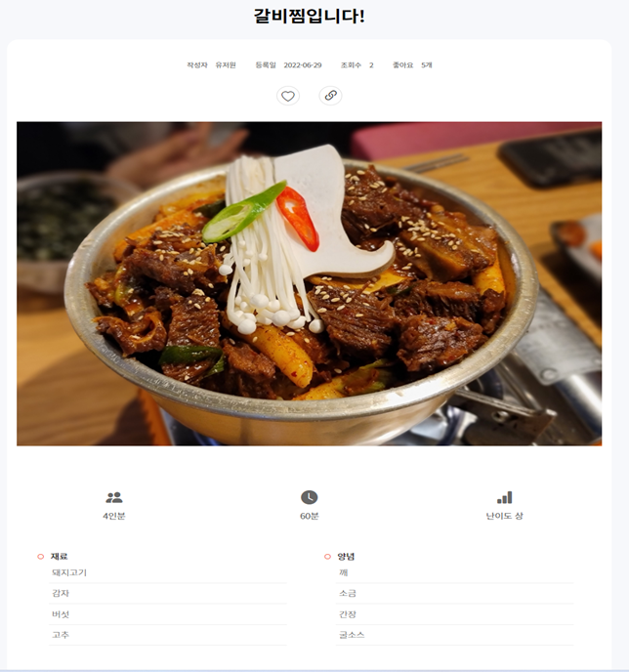Click the author name 유저원

click(x=226, y=65)
